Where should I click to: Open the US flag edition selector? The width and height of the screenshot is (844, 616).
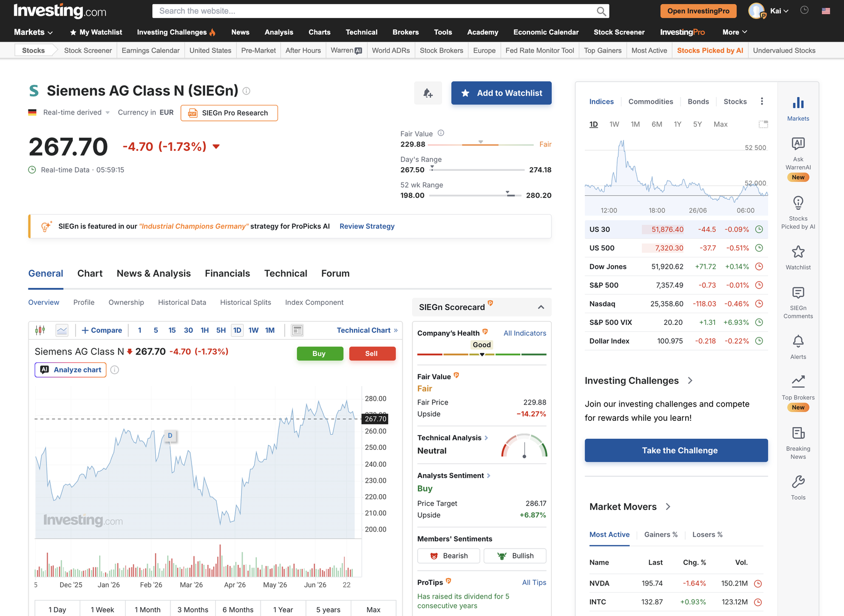pos(826,11)
